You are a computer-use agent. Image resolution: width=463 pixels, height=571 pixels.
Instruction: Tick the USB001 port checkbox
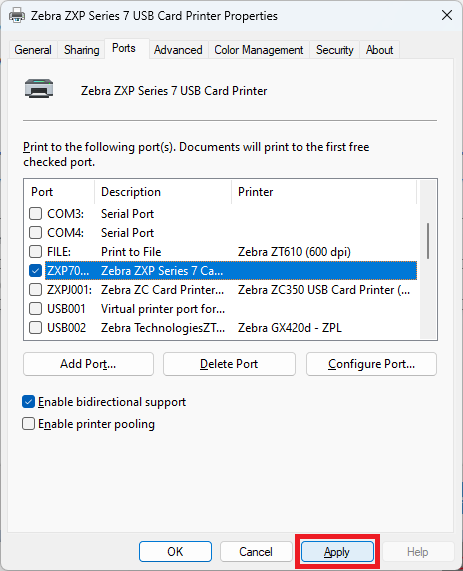click(x=35, y=309)
